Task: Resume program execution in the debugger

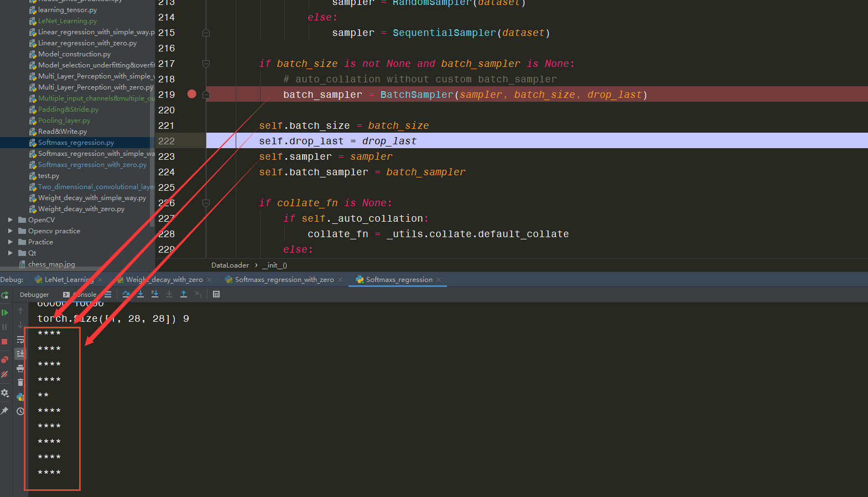Action: (x=4, y=312)
